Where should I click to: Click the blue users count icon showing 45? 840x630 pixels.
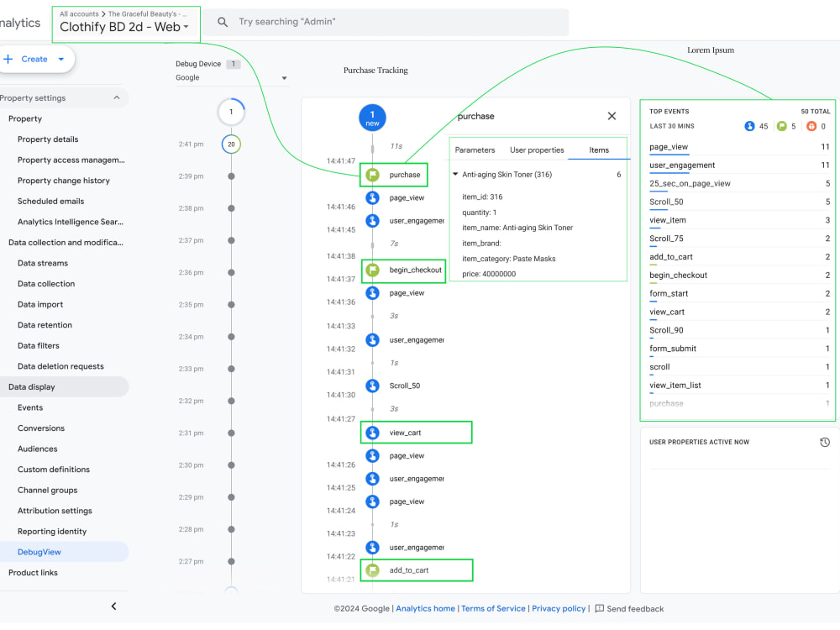[748, 126]
